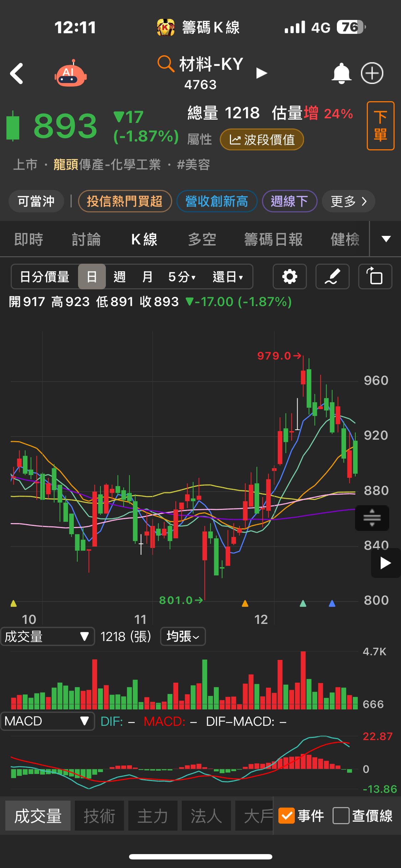Switch to 討論 tab
This screenshot has height=868, width=401.
click(x=86, y=239)
